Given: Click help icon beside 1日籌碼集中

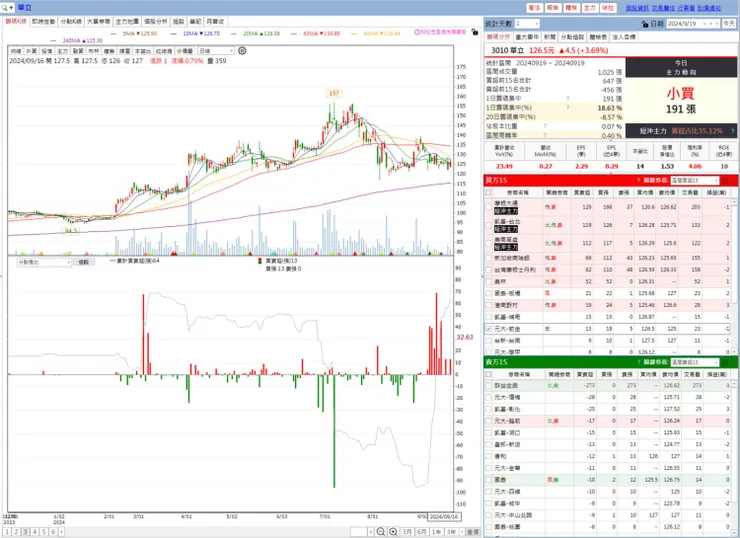Looking at the screenshot, I should [568, 99].
